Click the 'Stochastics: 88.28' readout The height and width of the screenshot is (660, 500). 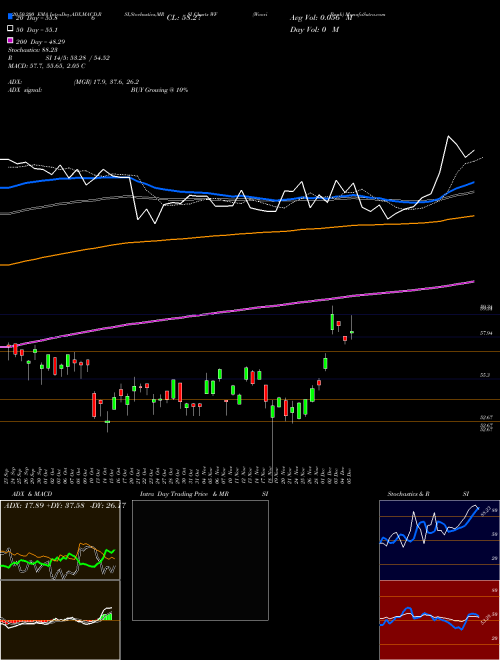(33, 50)
